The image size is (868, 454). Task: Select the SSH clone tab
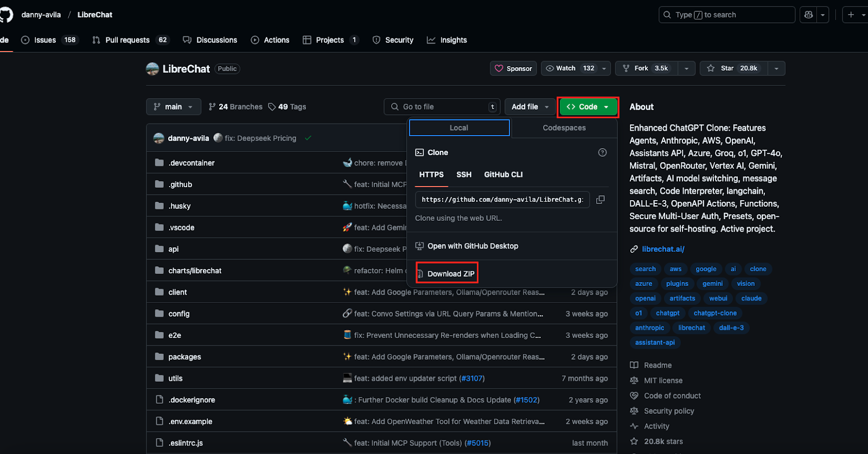(464, 175)
